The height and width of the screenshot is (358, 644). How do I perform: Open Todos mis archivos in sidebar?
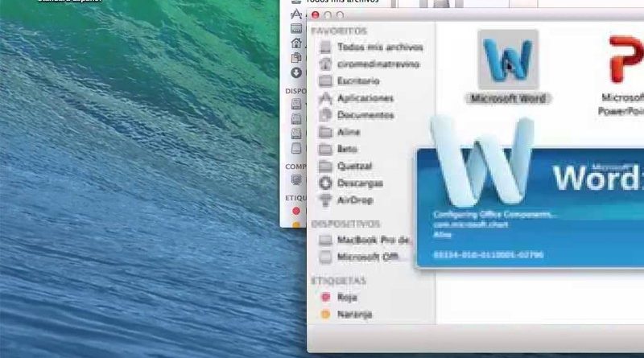(x=367, y=47)
